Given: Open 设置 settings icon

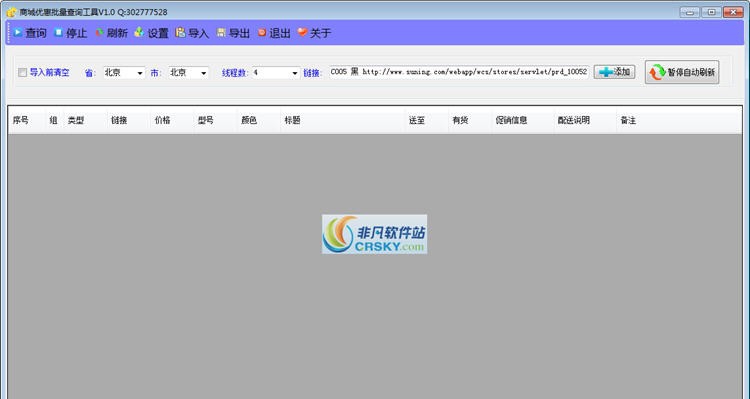Looking at the screenshot, I should (x=139, y=33).
